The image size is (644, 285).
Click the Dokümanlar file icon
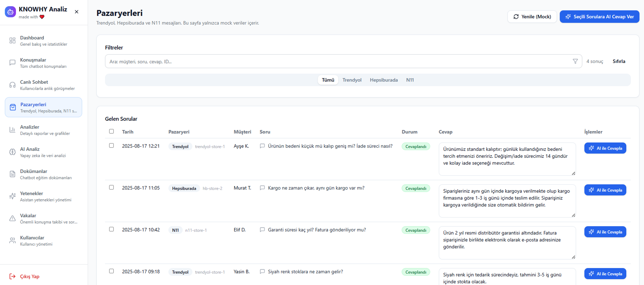[x=13, y=174]
